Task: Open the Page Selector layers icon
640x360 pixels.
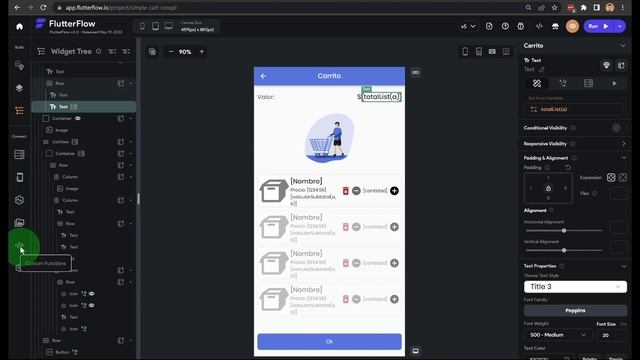Action: coord(19,88)
